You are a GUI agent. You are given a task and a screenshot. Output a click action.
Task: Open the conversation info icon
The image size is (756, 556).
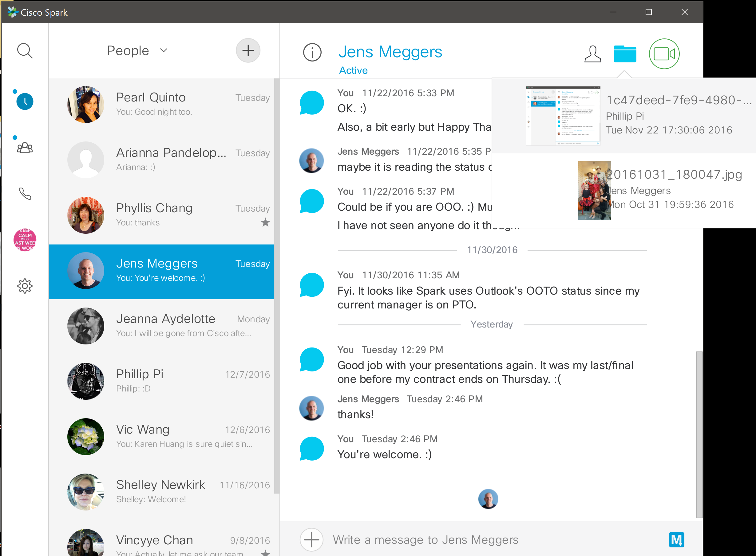[312, 53]
